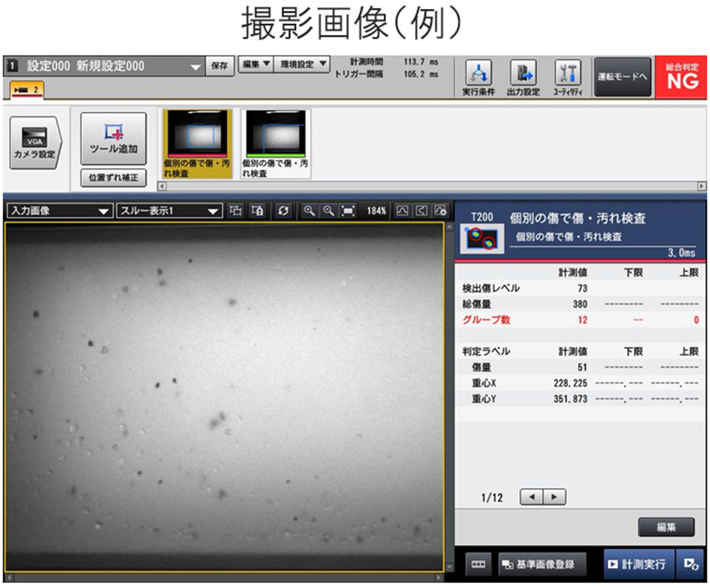Click the 113.7 ms measurement time value

[421, 61]
